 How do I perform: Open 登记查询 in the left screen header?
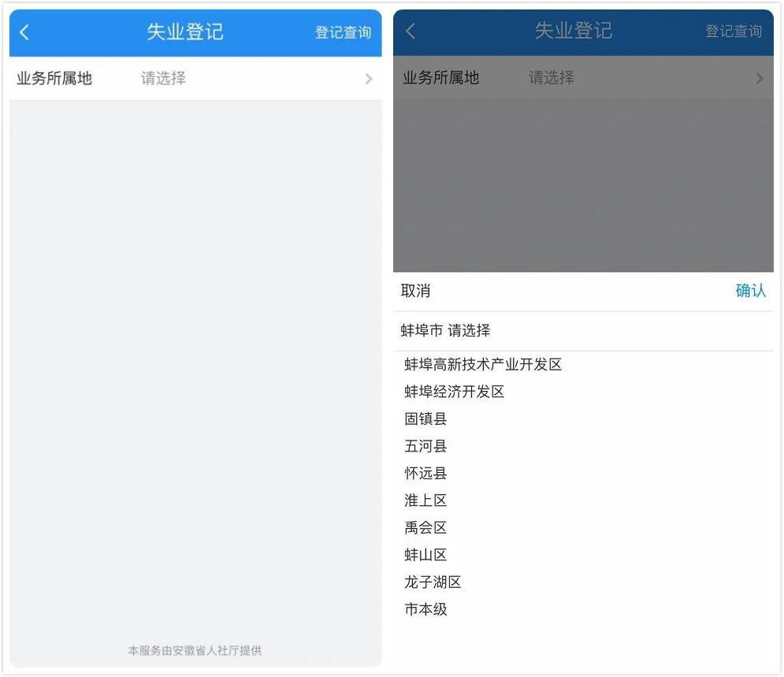coord(343,32)
